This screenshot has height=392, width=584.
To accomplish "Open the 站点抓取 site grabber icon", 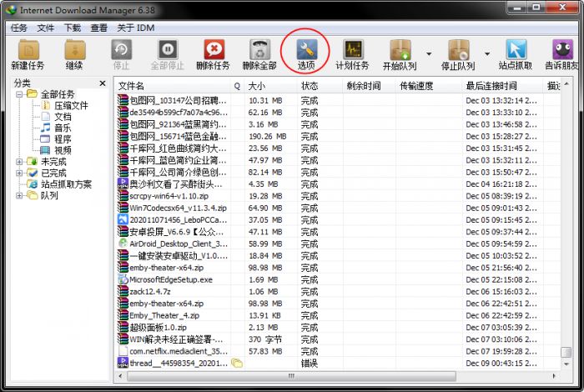I will [516, 49].
